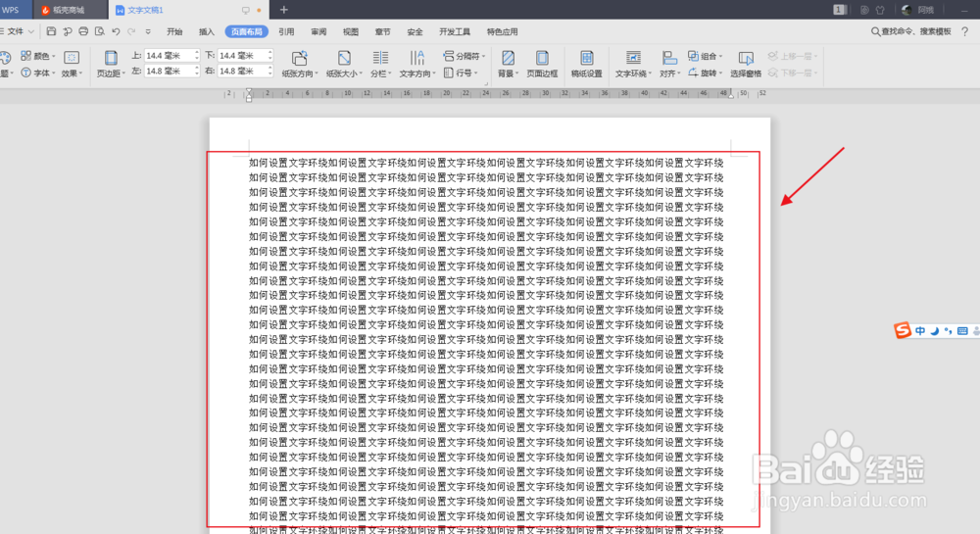
Task: Expand quick access toolbar customize arrow
Action: 148,31
